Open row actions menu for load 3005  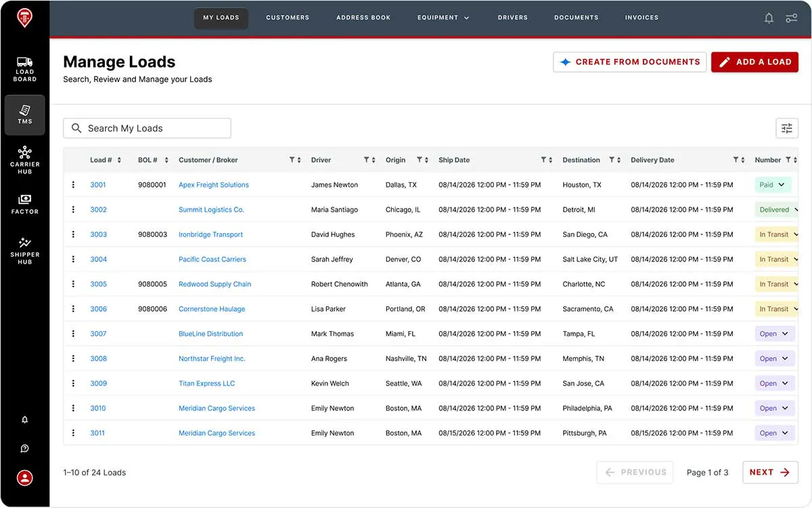(x=73, y=284)
